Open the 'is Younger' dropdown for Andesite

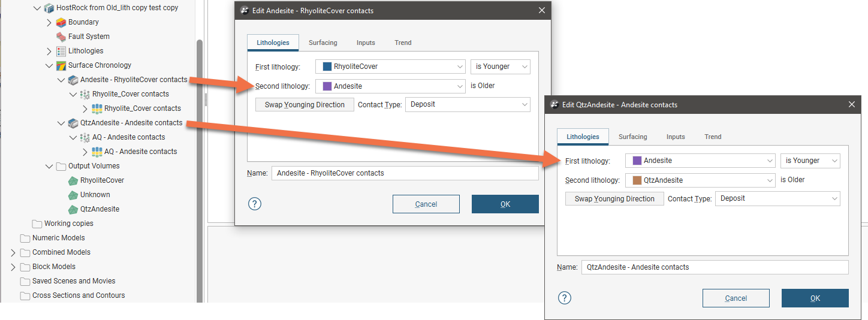[810, 161]
